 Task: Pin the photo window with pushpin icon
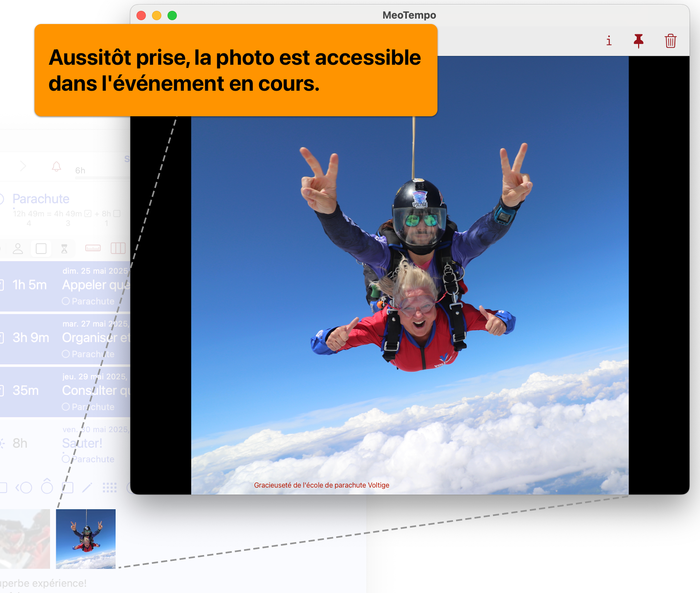(638, 41)
